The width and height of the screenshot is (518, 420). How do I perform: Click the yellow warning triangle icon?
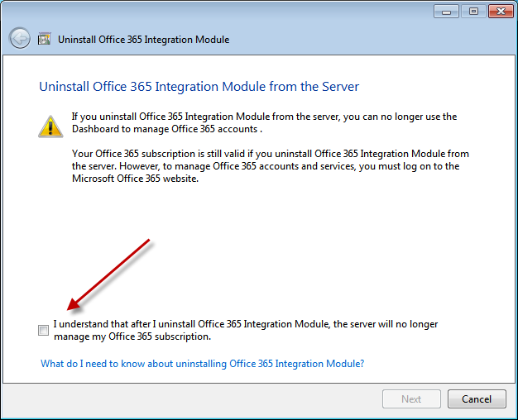tap(50, 125)
